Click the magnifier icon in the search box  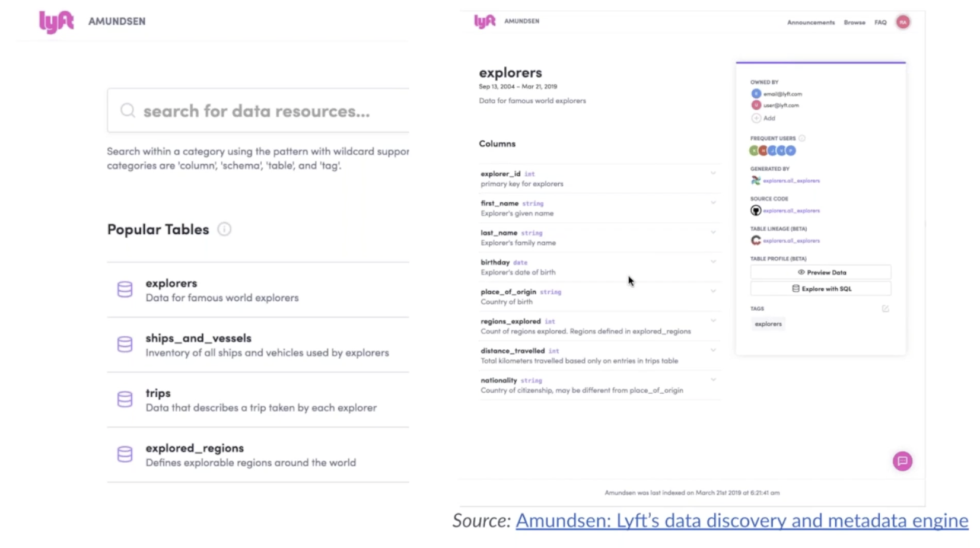click(128, 110)
